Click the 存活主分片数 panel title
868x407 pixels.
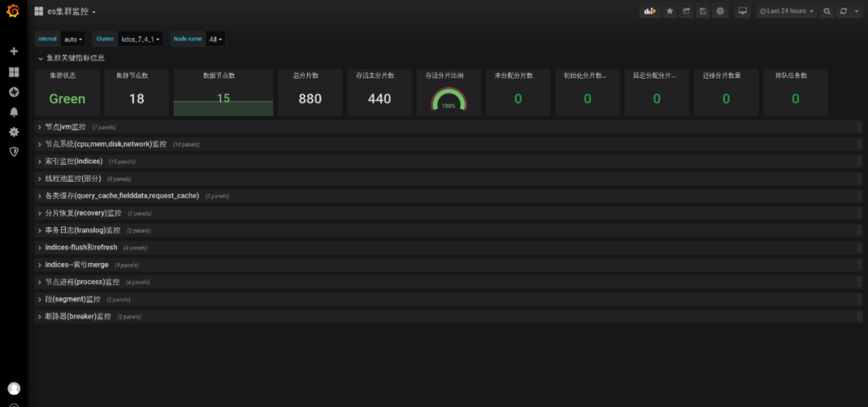375,76
